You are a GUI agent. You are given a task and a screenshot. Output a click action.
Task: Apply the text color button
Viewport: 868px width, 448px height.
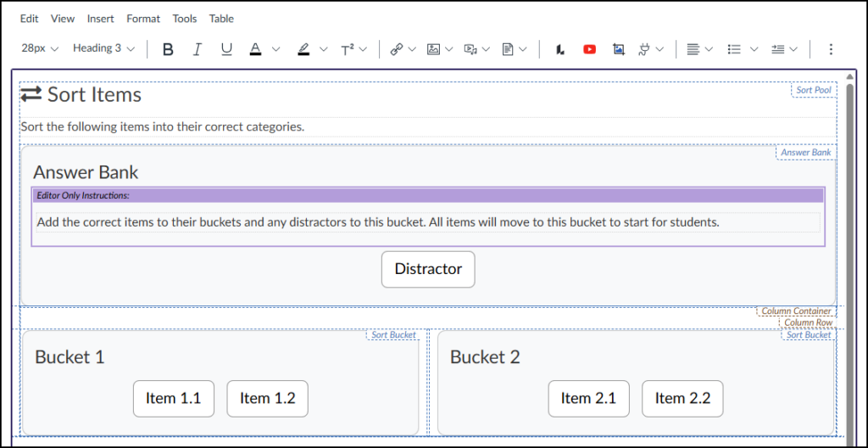[x=255, y=49]
